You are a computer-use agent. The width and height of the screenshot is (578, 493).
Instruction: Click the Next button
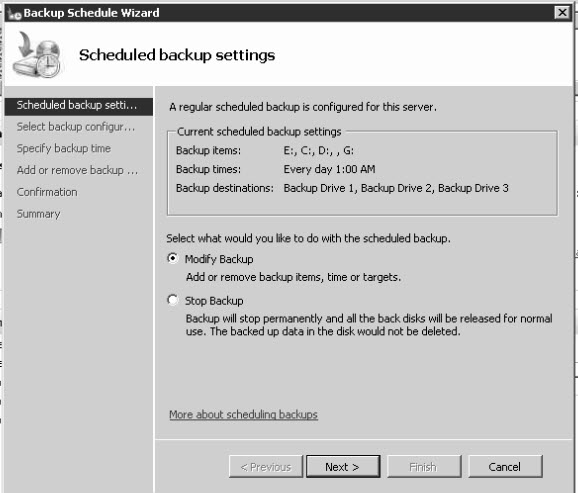[343, 466]
